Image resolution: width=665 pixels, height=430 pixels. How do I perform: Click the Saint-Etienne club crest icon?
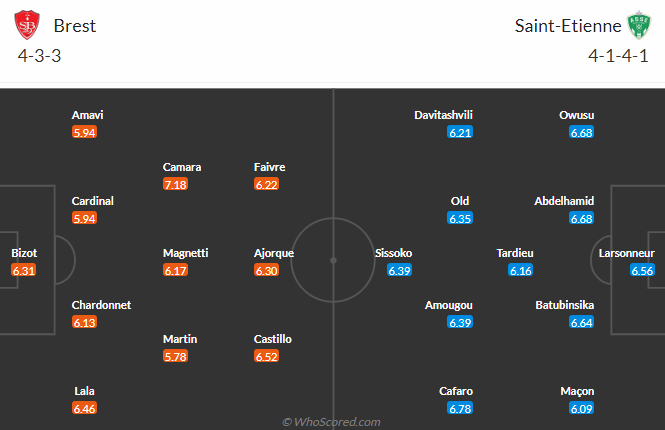[x=638, y=26]
